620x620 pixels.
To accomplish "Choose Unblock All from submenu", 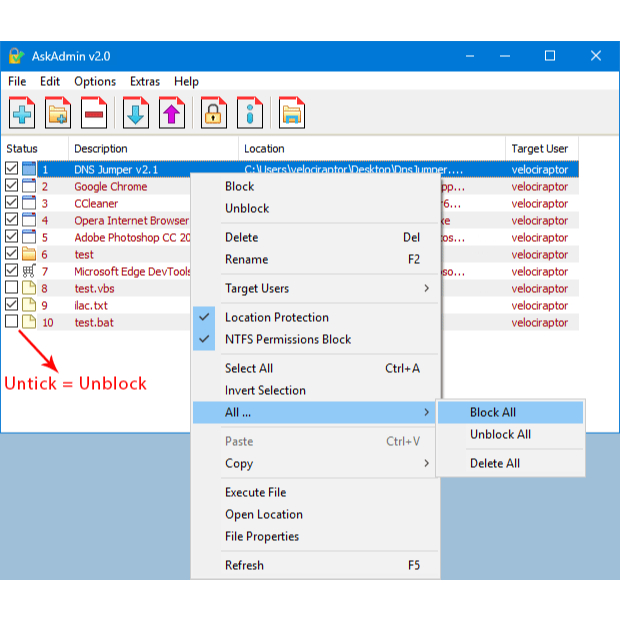I will (510, 434).
